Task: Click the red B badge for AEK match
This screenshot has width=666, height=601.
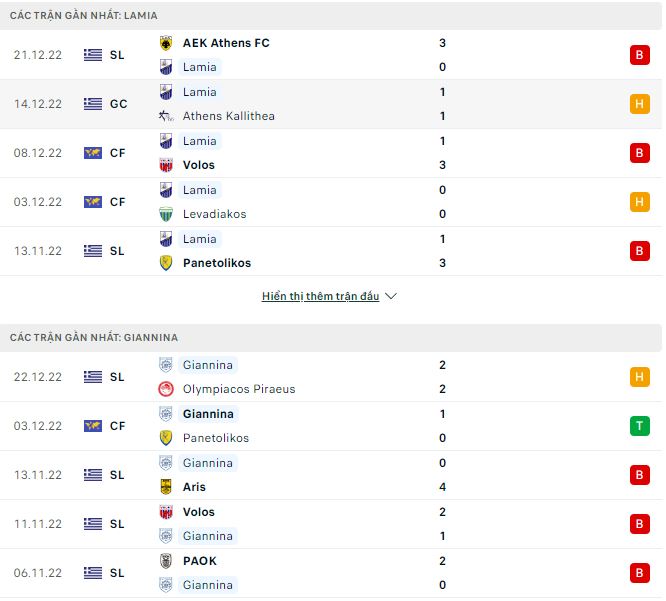Action: [x=640, y=55]
